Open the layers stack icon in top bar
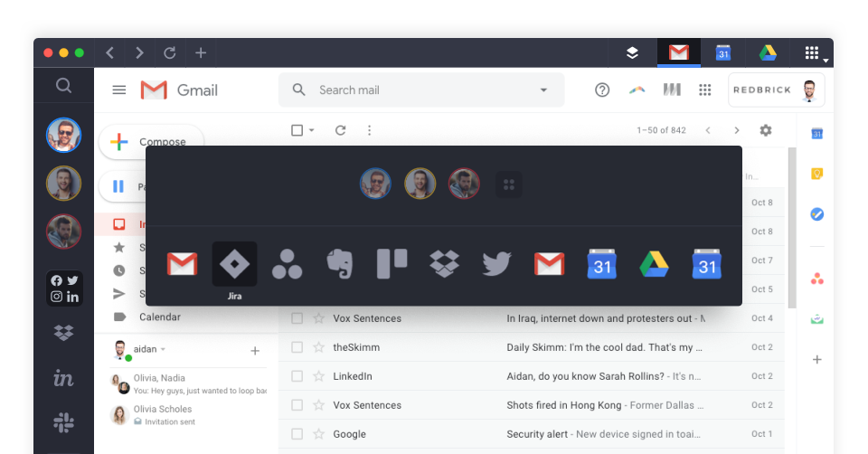Viewport: 868px width, 454px height. click(x=632, y=52)
